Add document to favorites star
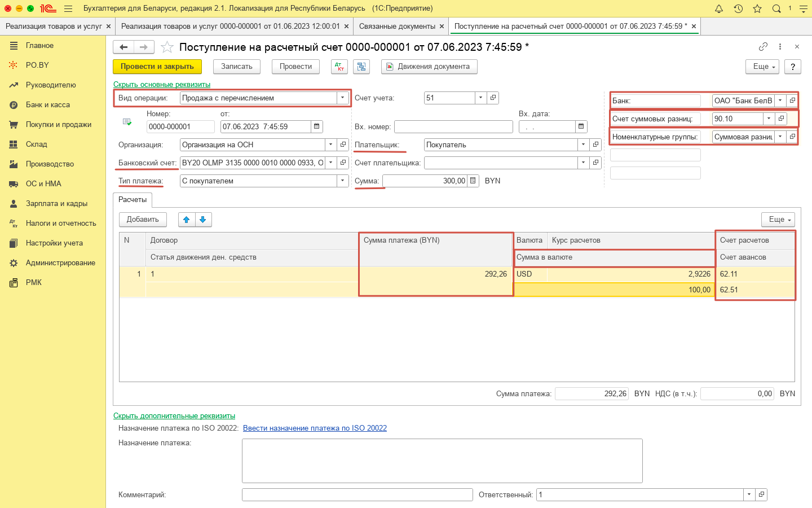The image size is (812, 508). [x=167, y=47]
